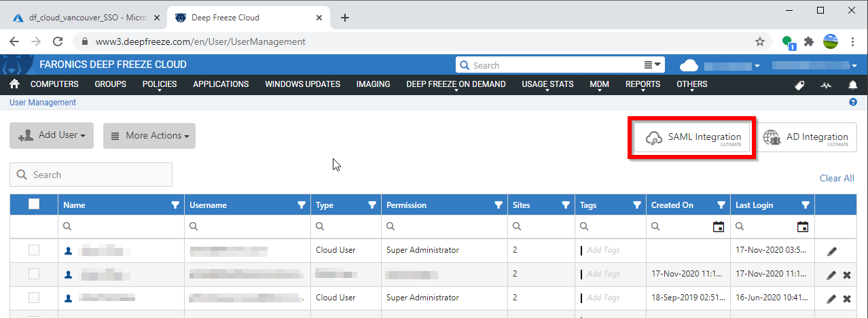Open the MDM menu

coord(599,85)
